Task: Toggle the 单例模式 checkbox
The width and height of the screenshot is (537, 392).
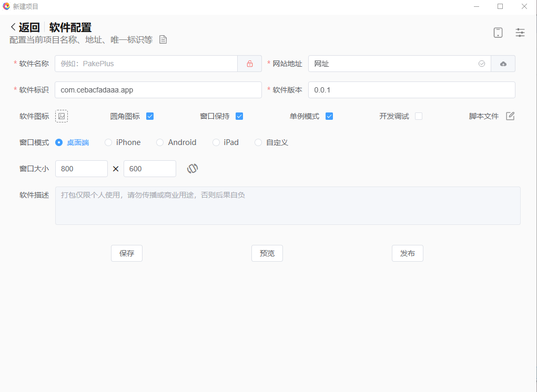Action: pos(329,116)
